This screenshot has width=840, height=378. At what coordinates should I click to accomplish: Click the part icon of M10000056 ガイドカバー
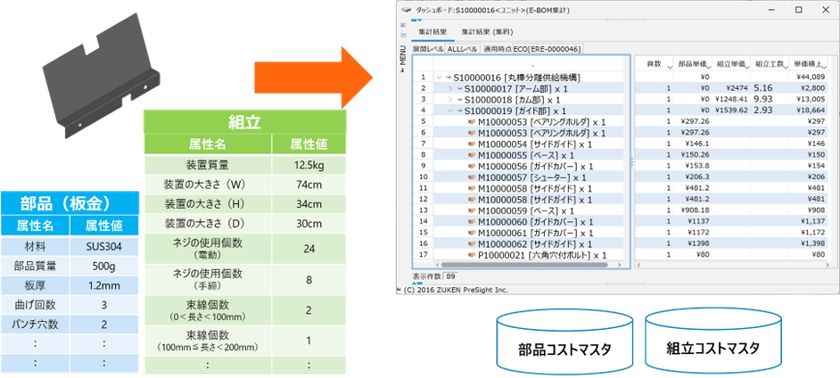point(472,166)
